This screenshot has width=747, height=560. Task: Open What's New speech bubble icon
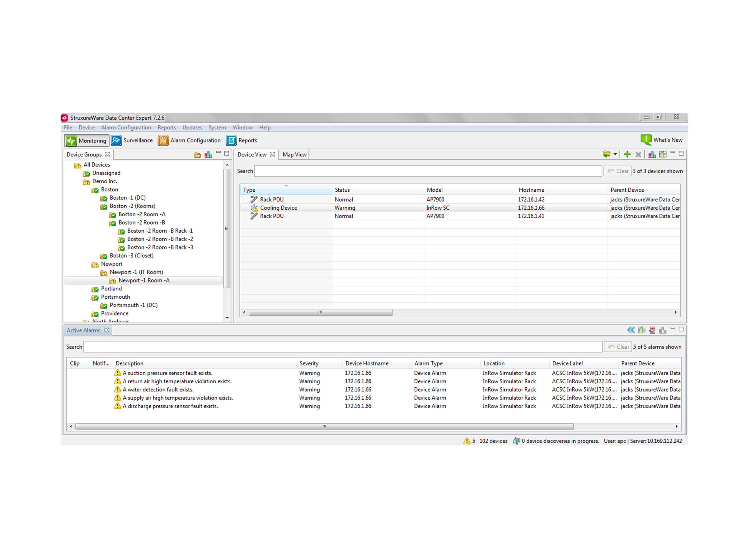pos(646,140)
